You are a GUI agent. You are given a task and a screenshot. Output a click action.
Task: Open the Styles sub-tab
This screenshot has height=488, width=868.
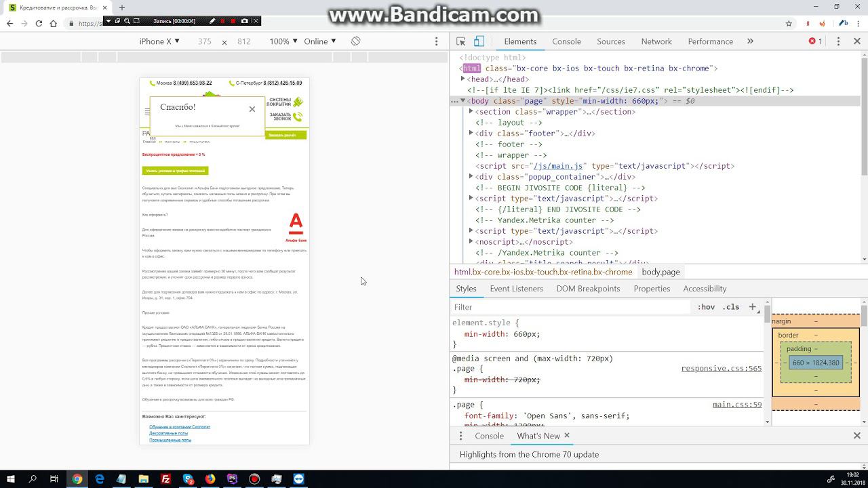(x=466, y=289)
